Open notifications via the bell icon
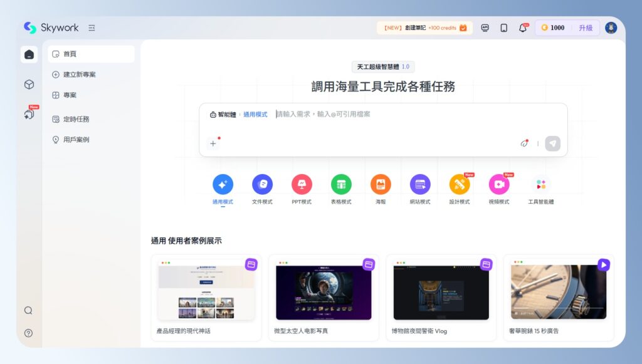 pos(521,28)
